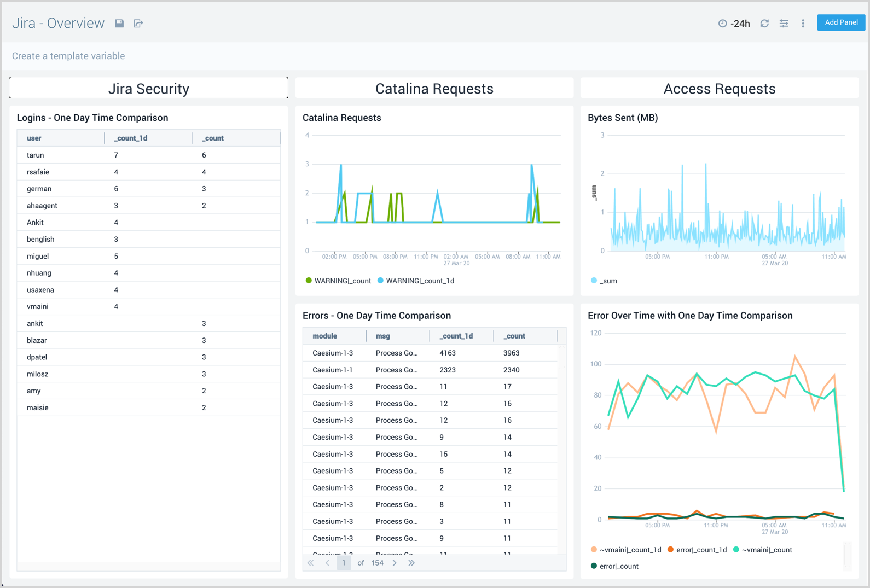Viewport: 870px width, 588px height.
Task: Jump to first page of errors table
Action: click(x=310, y=563)
